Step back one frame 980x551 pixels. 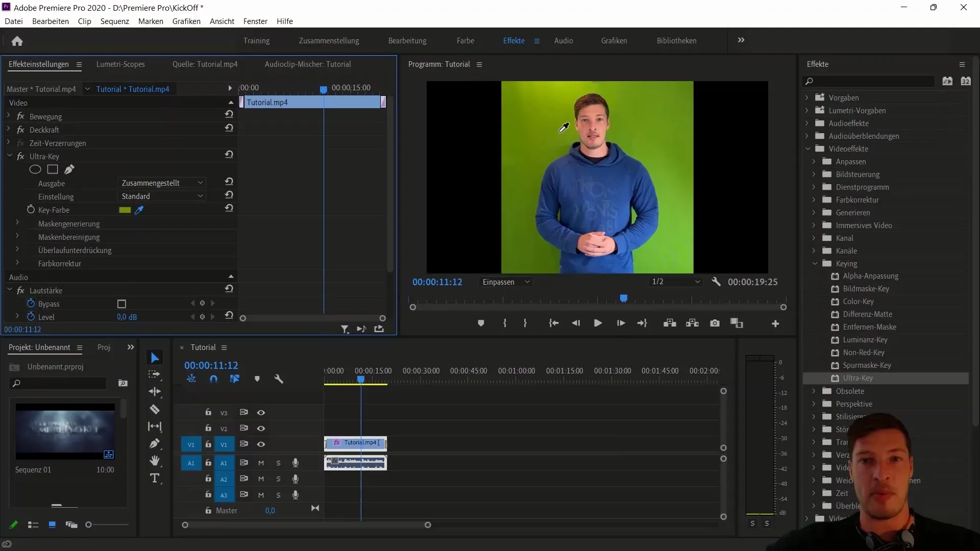click(x=576, y=323)
